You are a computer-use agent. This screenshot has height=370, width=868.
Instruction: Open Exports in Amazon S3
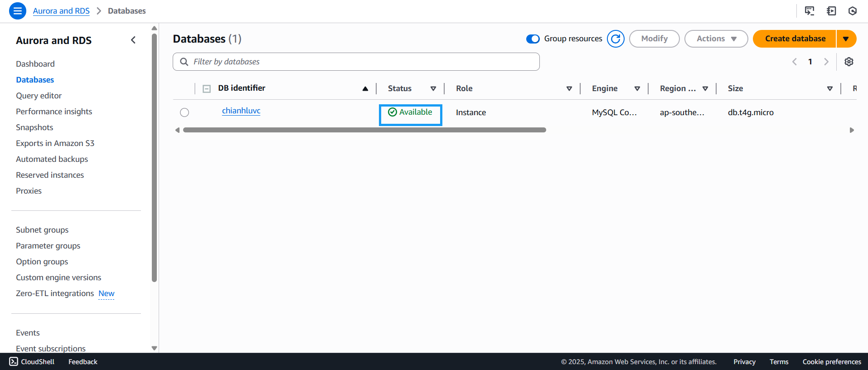tap(55, 143)
